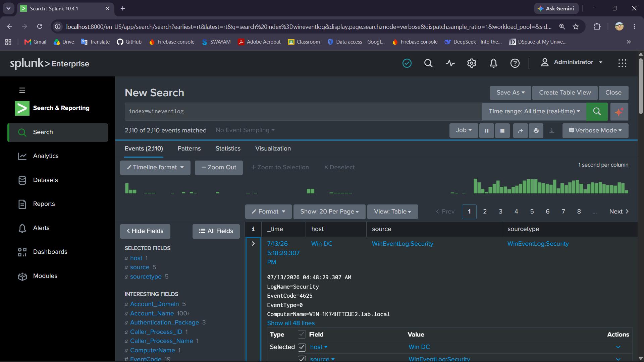Share the search job arrow icon
The image size is (644, 362).
(520, 131)
